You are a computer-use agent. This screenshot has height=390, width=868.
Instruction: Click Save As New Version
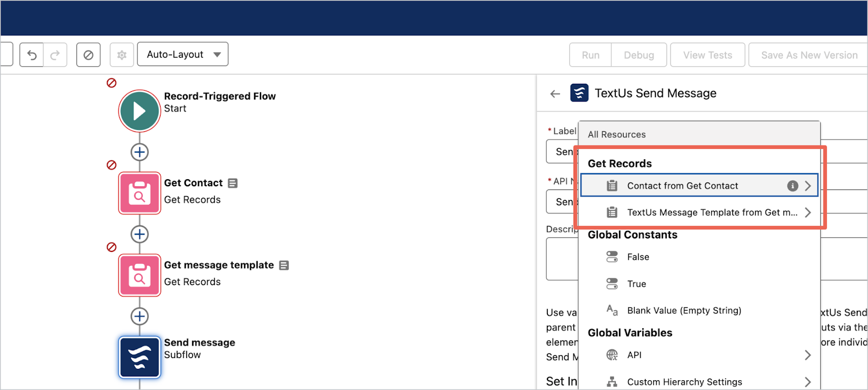point(809,55)
